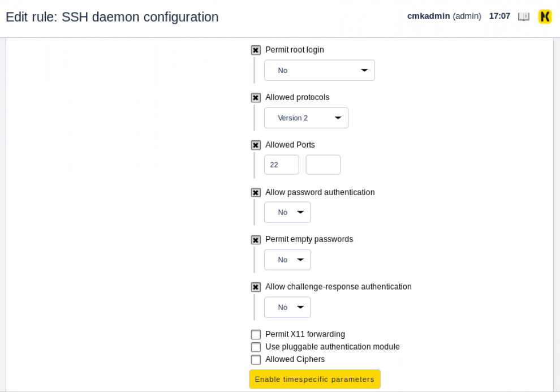
Task: Uncheck Permit empty passwords checkbox
Action: tap(256, 240)
